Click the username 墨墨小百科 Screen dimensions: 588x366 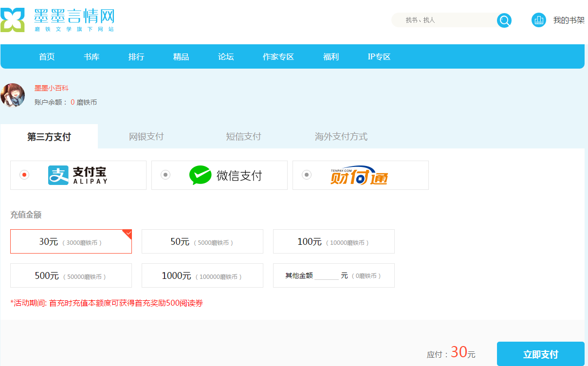click(52, 88)
